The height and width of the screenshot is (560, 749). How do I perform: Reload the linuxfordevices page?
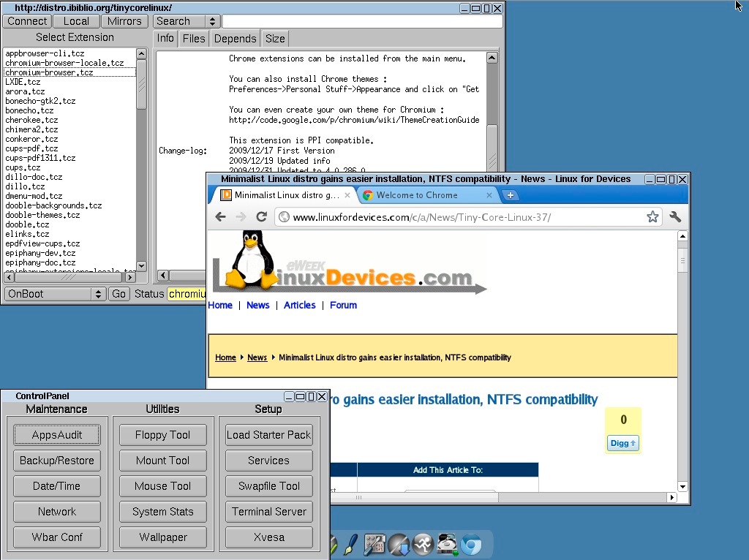click(261, 217)
